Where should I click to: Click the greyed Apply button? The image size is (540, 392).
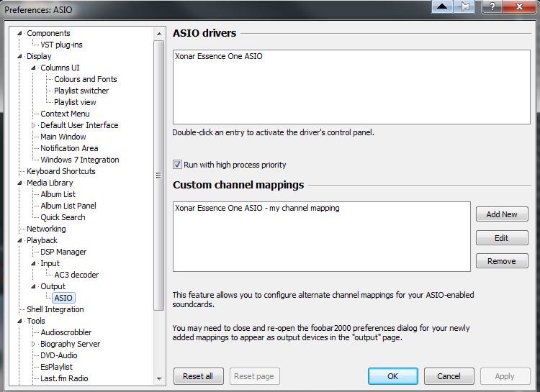tap(505, 376)
